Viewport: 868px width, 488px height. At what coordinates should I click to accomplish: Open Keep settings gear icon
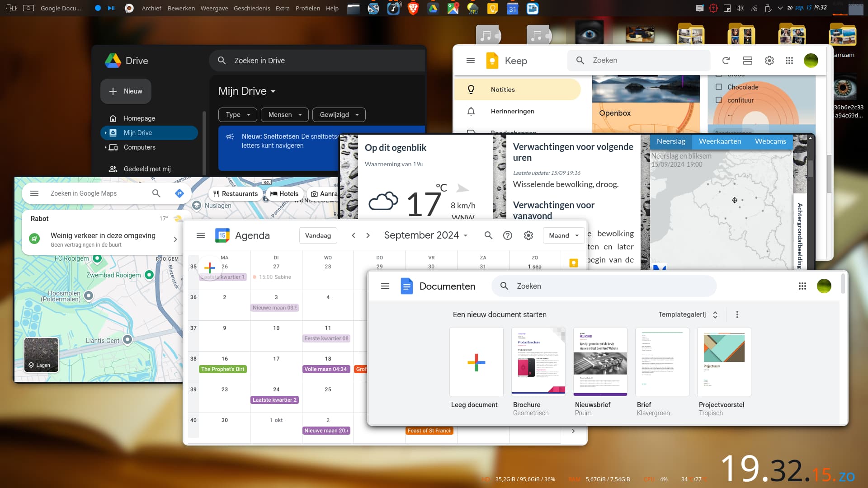(769, 61)
